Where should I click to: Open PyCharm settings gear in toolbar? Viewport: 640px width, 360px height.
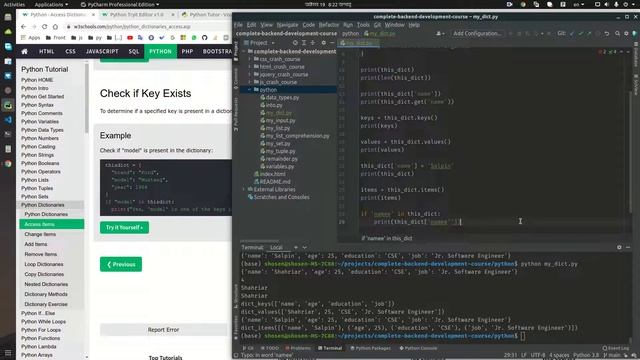point(626,33)
